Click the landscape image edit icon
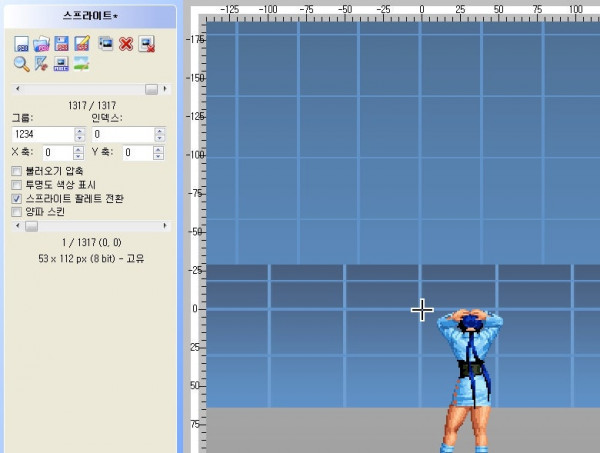The image size is (600, 453). [x=82, y=64]
